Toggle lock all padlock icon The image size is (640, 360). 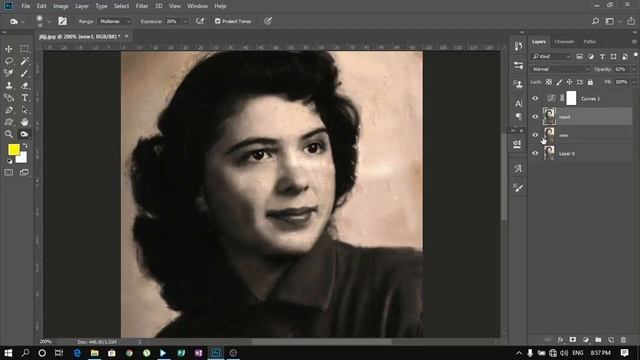click(x=590, y=82)
